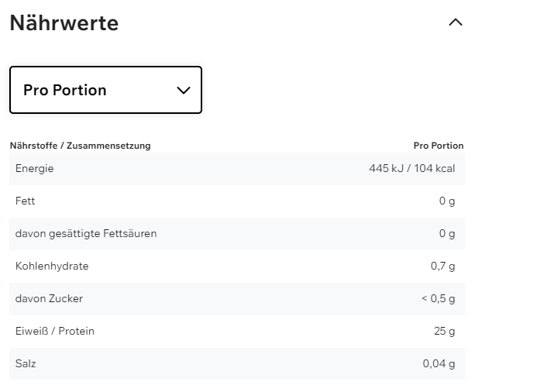
Task: Click the Pro Portion column header
Action: 438,146
